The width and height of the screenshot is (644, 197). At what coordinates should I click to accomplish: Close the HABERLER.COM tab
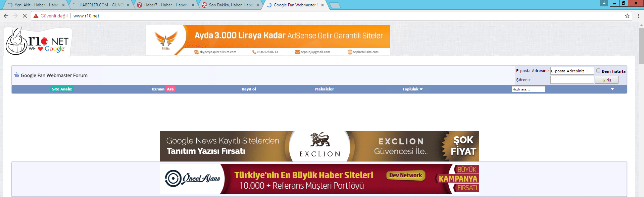coord(128,5)
